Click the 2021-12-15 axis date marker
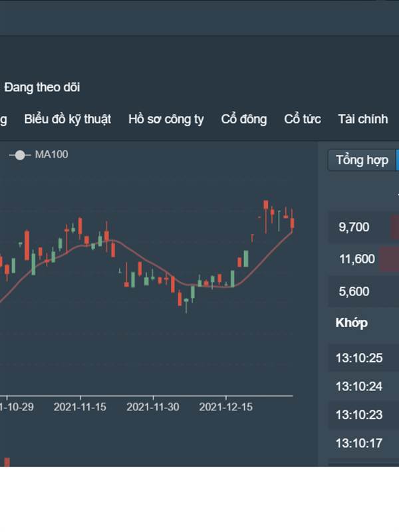 (x=226, y=407)
